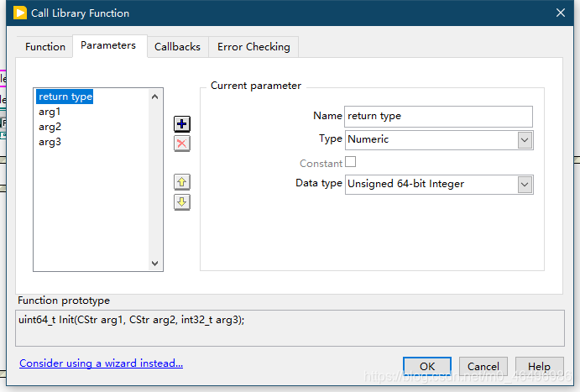Follow 'Consider using a wizard instead' link
The image size is (580, 392).
[x=101, y=363]
